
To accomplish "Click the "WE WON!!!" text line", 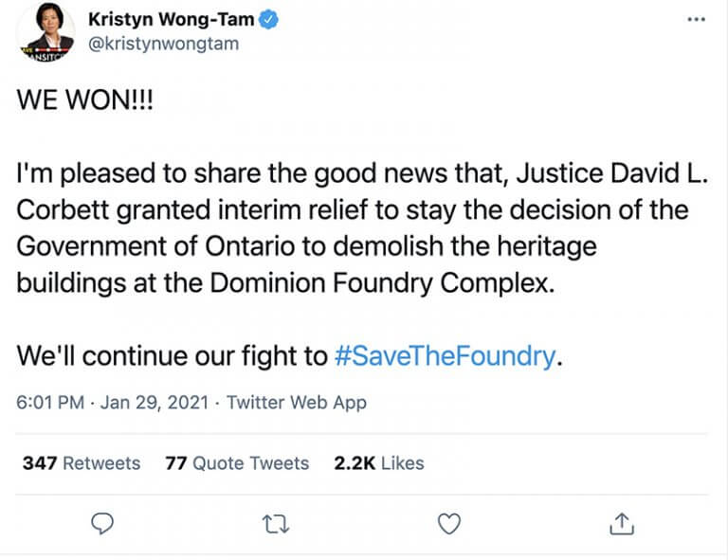I will pyautogui.click(x=85, y=102).
